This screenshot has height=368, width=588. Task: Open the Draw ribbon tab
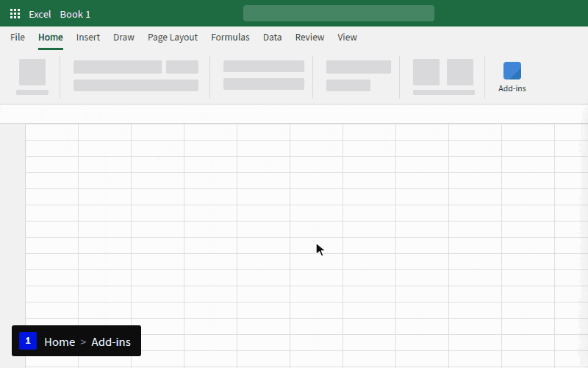[x=123, y=38]
